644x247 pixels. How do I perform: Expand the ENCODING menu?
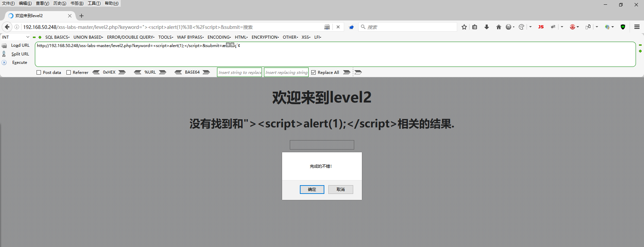219,37
